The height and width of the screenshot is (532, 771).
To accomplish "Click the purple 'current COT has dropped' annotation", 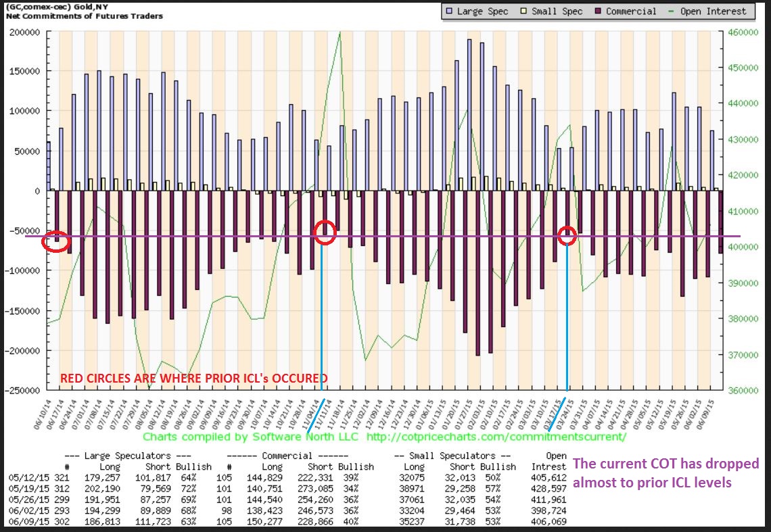I will [x=666, y=473].
